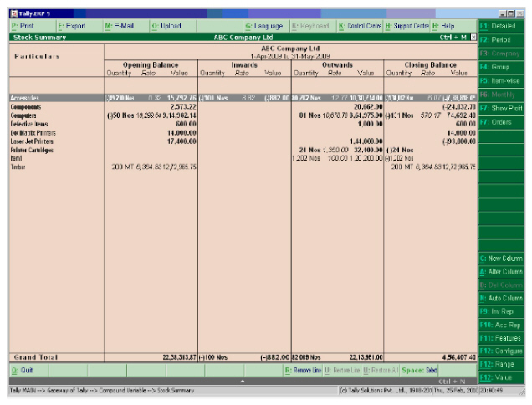Add column with C: New Column

[x=501, y=259]
